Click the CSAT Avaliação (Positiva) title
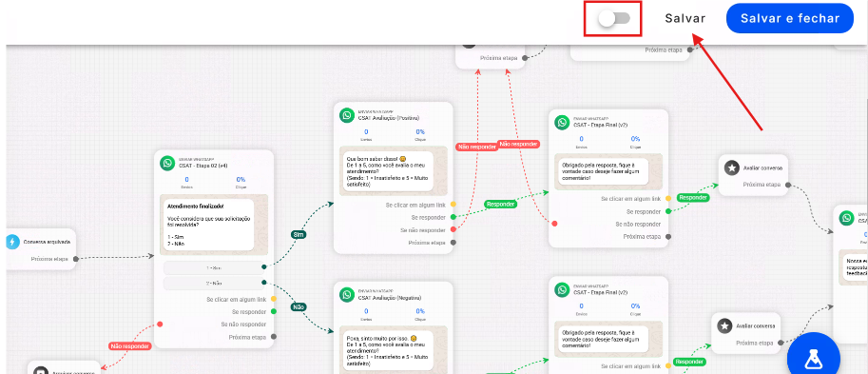The image size is (868, 374). pos(389,118)
